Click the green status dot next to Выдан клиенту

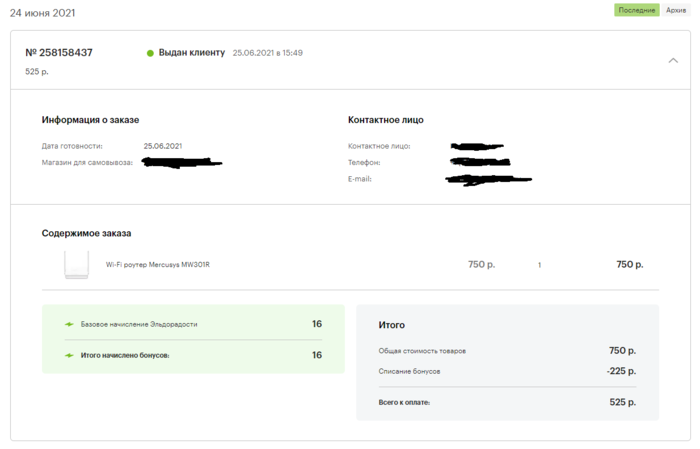(x=150, y=53)
